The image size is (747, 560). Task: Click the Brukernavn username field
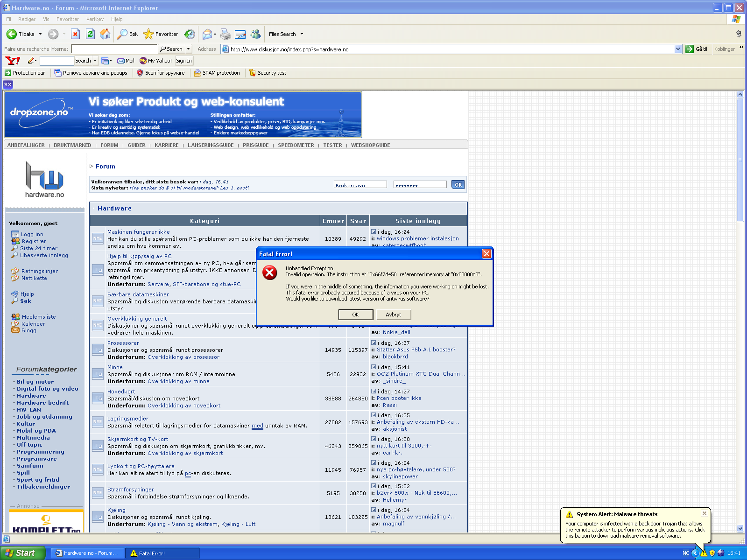tap(360, 185)
